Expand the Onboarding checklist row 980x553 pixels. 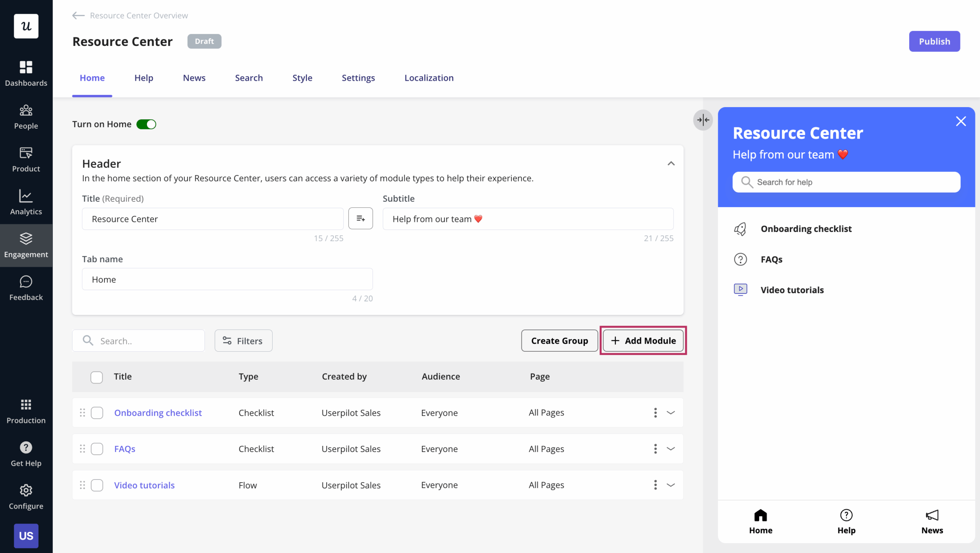tap(670, 413)
